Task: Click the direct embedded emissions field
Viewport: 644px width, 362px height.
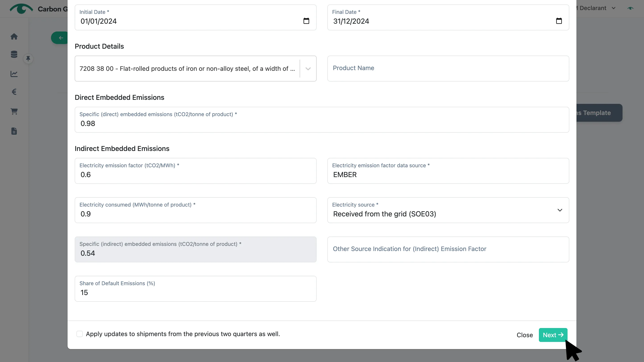Action: (322, 119)
